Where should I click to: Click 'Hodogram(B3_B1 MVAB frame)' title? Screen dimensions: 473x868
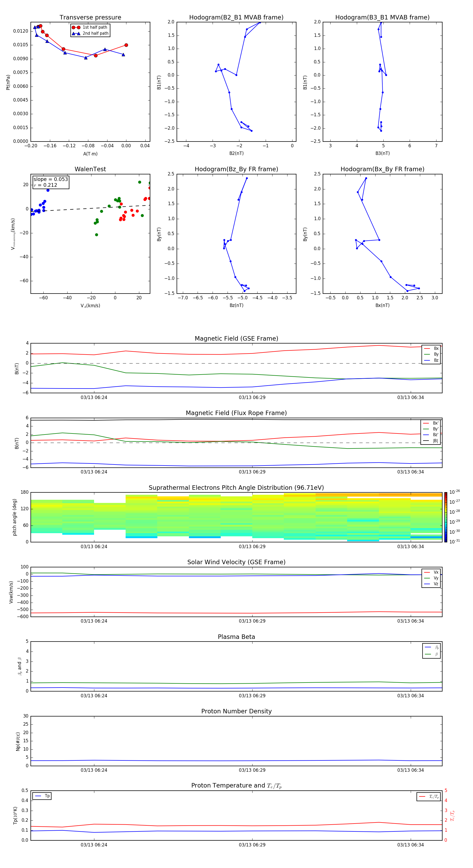point(382,18)
